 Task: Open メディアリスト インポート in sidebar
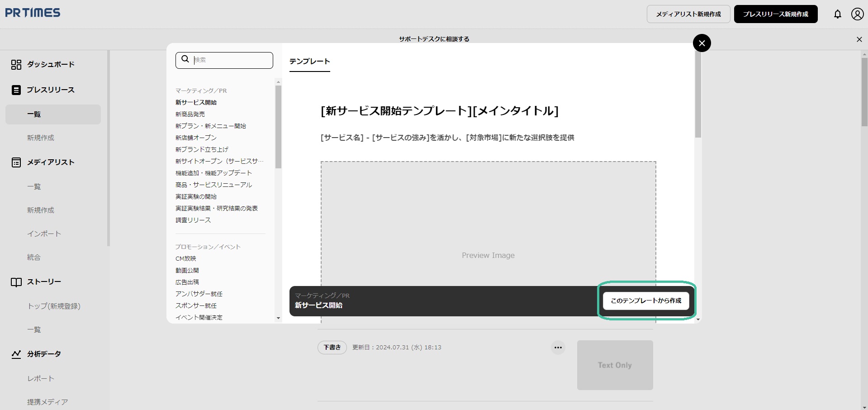coord(44,234)
